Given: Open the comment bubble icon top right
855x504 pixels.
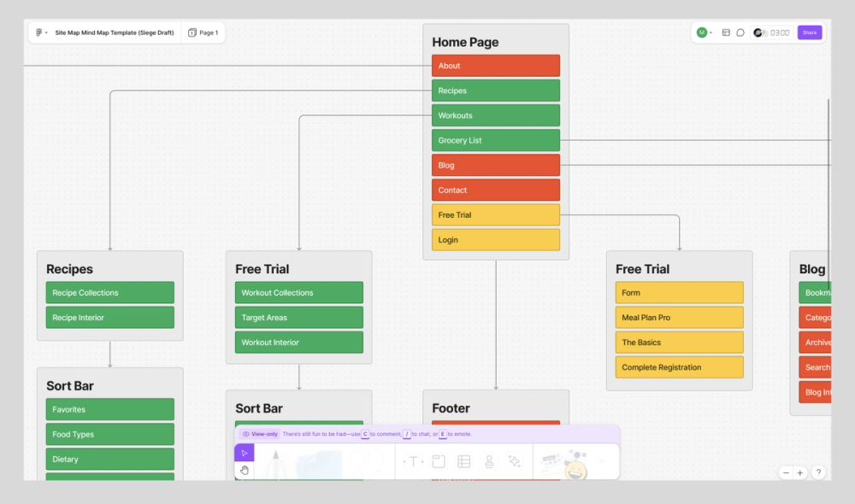Looking at the screenshot, I should coord(740,32).
